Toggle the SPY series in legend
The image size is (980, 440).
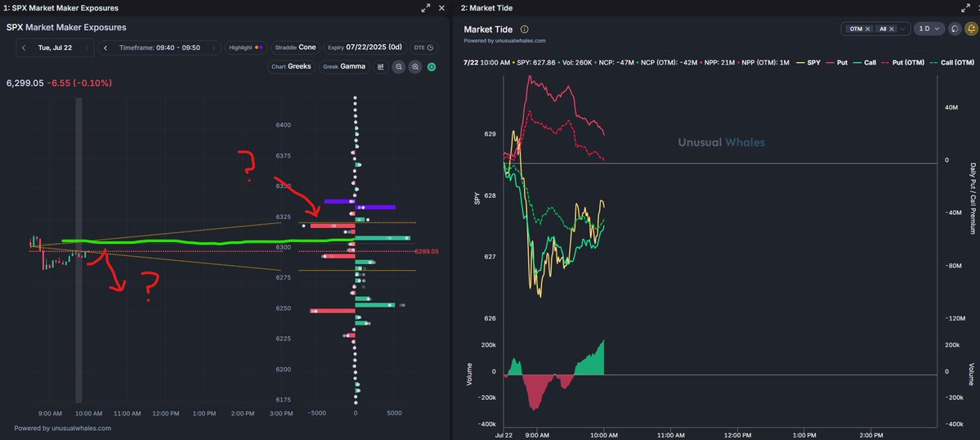point(807,62)
